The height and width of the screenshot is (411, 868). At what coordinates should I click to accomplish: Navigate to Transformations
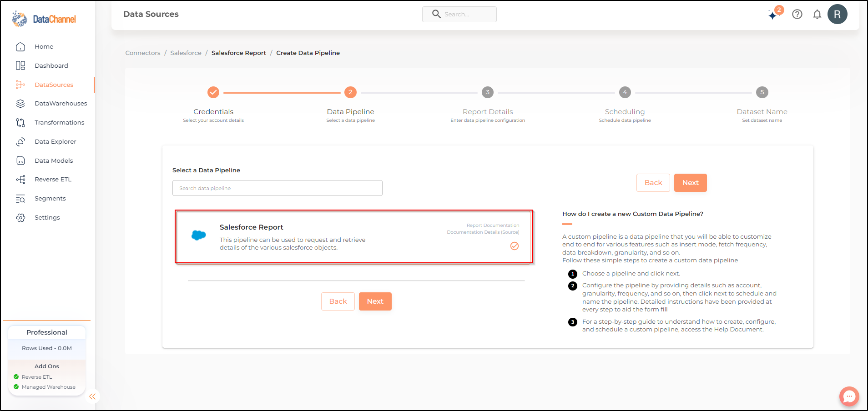coord(60,122)
